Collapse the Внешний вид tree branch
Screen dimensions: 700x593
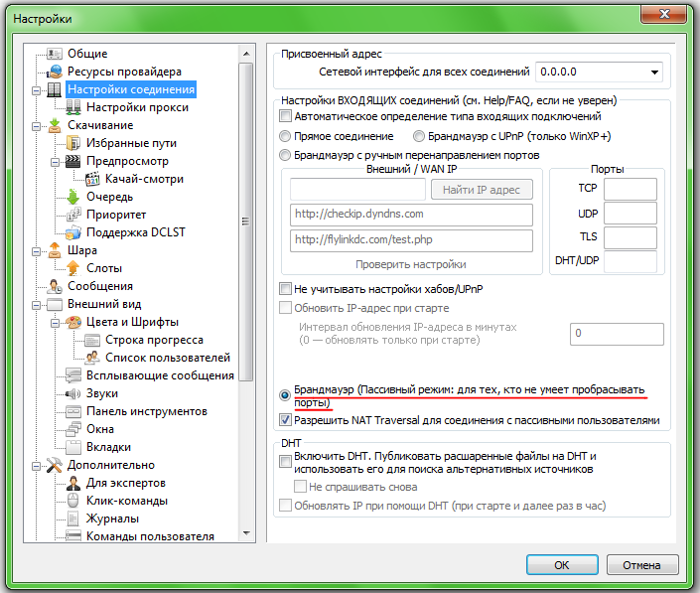(x=38, y=304)
